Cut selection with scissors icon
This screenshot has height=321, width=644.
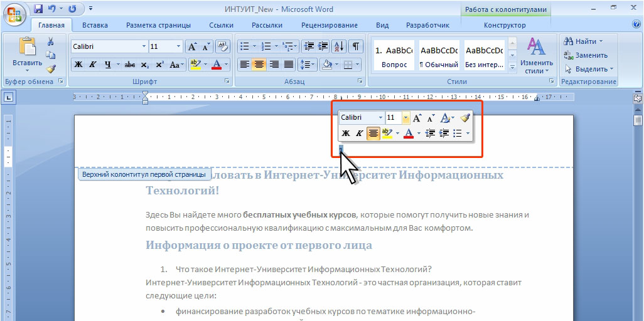[50, 41]
